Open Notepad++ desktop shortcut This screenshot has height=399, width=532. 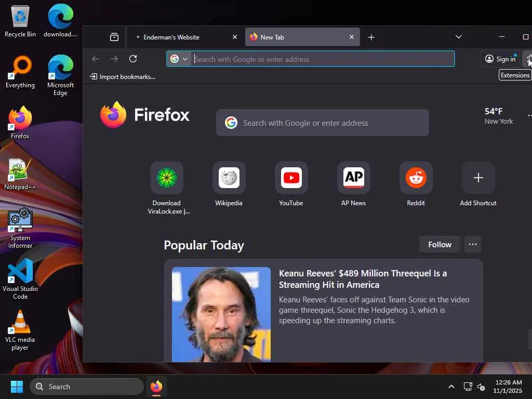coord(20,174)
